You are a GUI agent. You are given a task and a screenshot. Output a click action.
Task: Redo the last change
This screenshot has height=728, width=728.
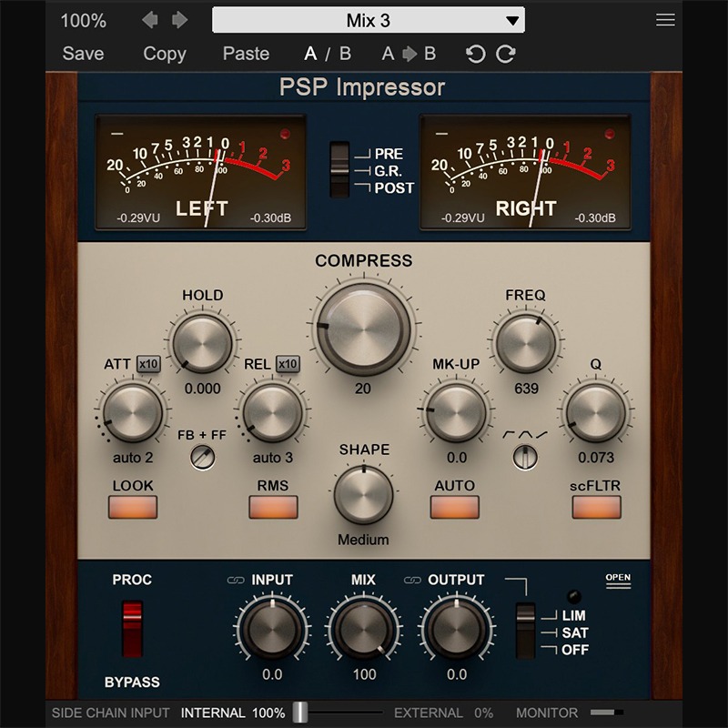pyautogui.click(x=506, y=54)
